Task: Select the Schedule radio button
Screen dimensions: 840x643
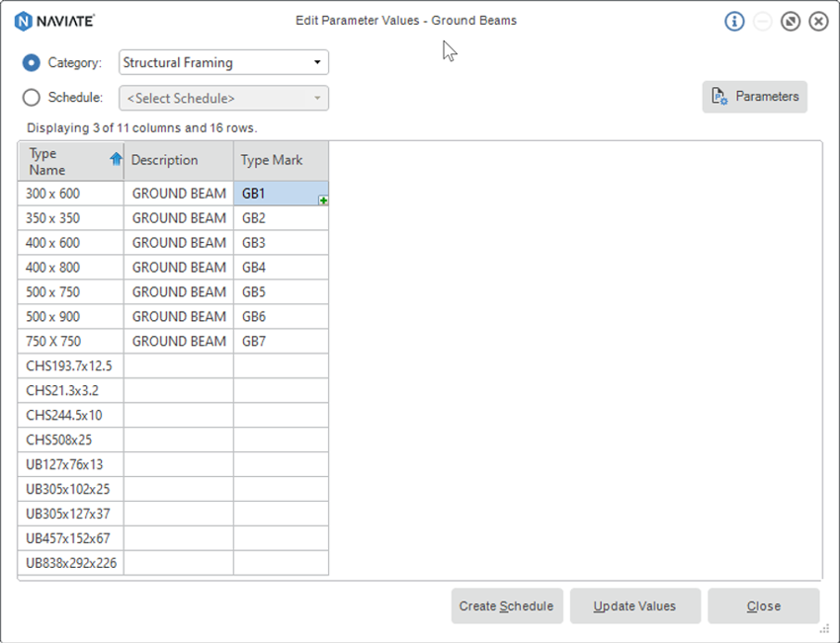Action: 32,98
